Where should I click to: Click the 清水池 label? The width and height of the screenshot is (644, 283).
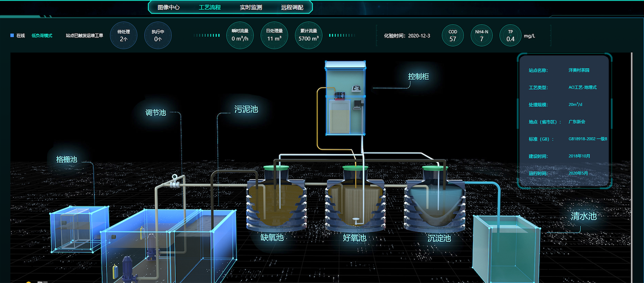583,216
